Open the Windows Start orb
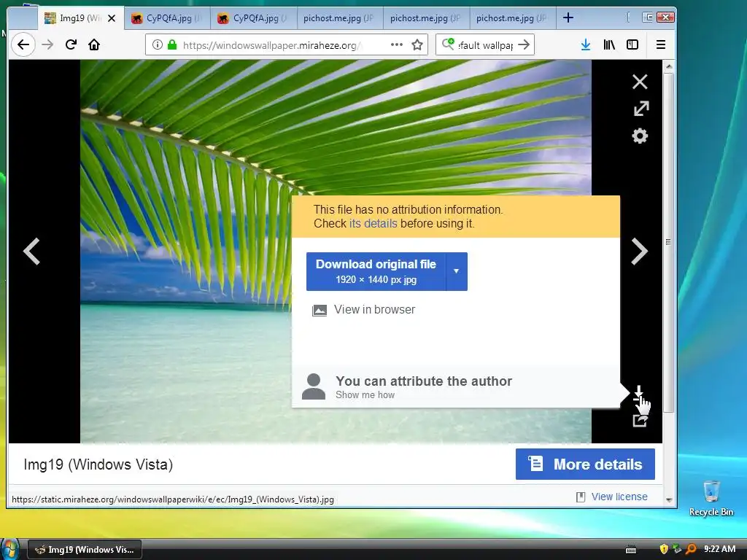Screen dimensions: 747x560 tap(9, 548)
